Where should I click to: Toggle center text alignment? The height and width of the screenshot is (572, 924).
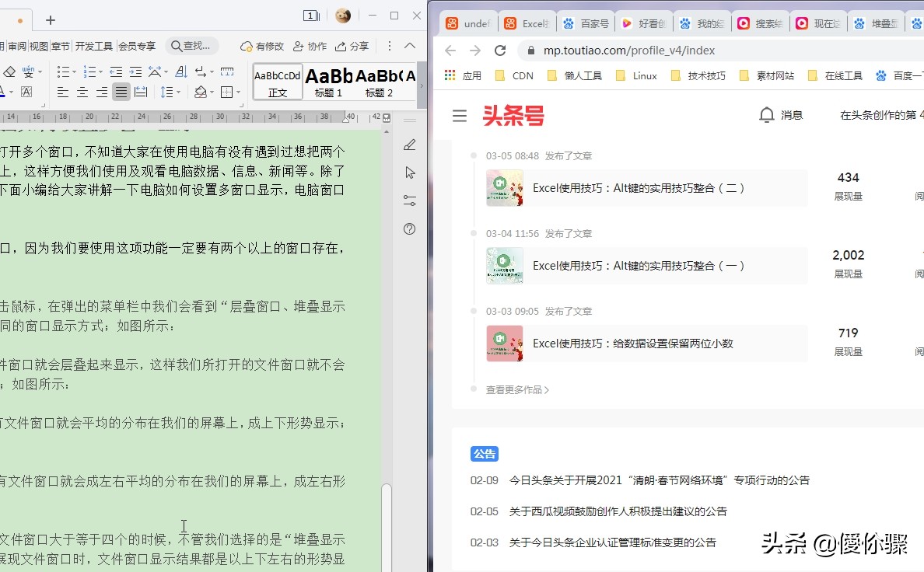pos(82,92)
